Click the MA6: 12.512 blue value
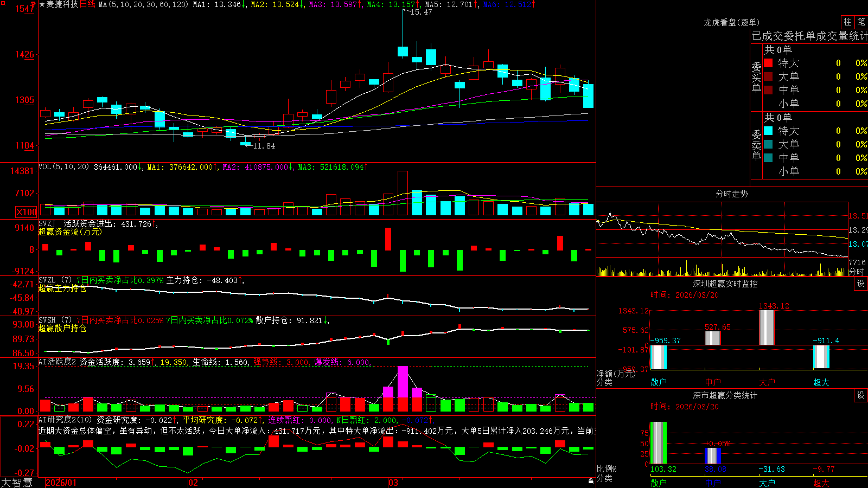The image size is (868, 488). [x=509, y=4]
